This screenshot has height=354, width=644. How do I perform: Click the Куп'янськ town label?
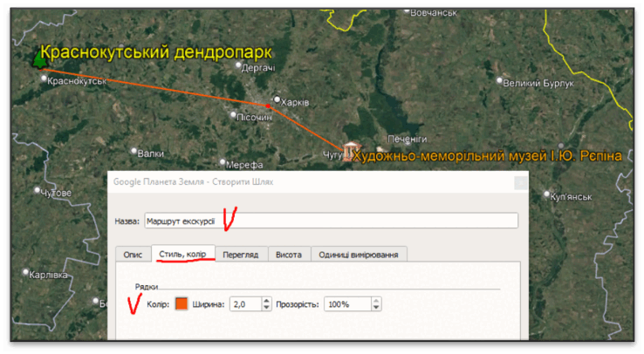coord(572,197)
